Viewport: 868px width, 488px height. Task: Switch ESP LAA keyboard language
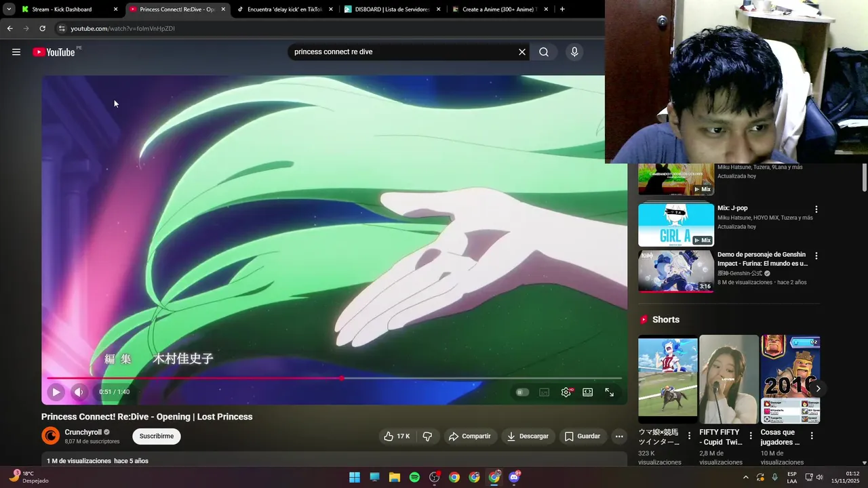[x=792, y=477]
